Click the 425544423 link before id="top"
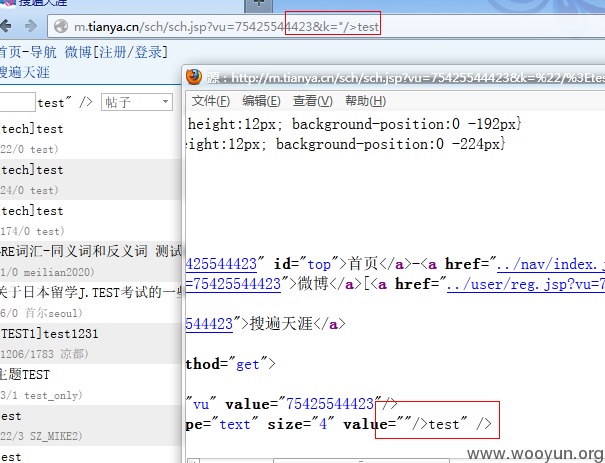The image size is (605, 463). [x=221, y=265]
